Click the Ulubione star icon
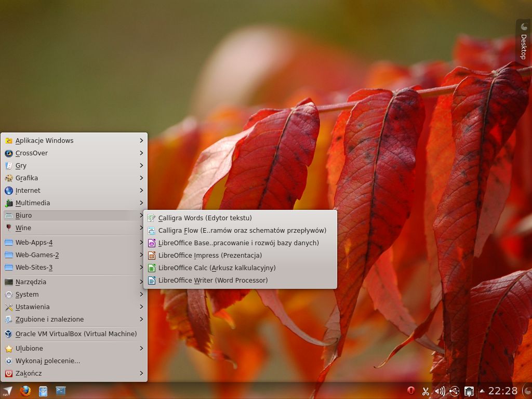532x399 pixels. pyautogui.click(x=9, y=349)
